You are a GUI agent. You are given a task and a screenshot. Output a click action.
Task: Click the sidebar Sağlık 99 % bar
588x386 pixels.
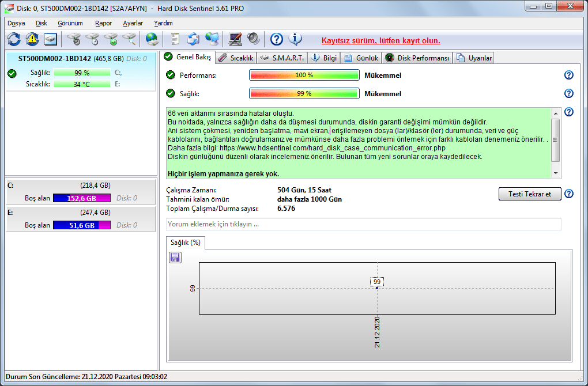point(82,73)
